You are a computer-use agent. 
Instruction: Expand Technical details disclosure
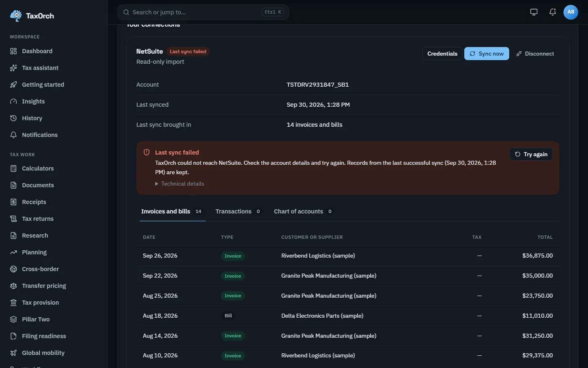[x=180, y=184]
